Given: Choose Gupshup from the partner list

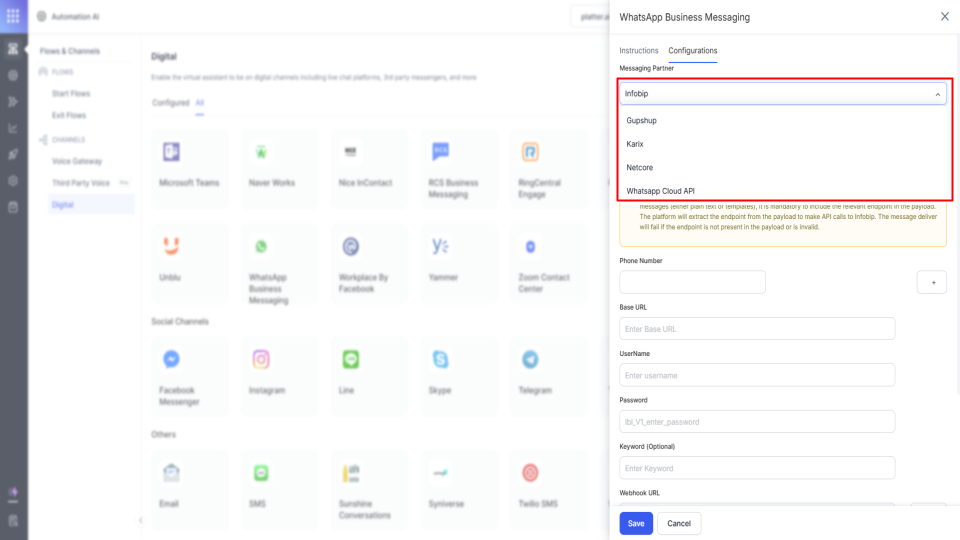Looking at the screenshot, I should tap(642, 121).
